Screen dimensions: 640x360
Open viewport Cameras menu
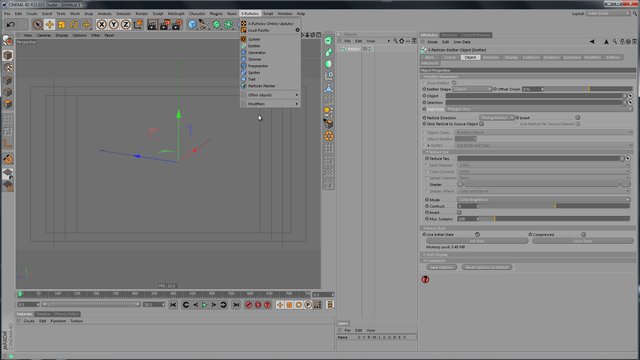tap(44, 36)
